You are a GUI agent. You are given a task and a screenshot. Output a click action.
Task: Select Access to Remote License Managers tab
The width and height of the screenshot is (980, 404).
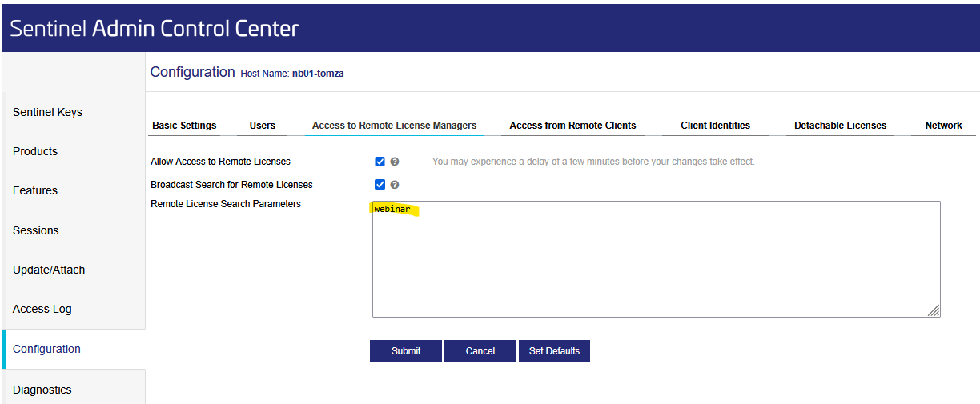[394, 126]
